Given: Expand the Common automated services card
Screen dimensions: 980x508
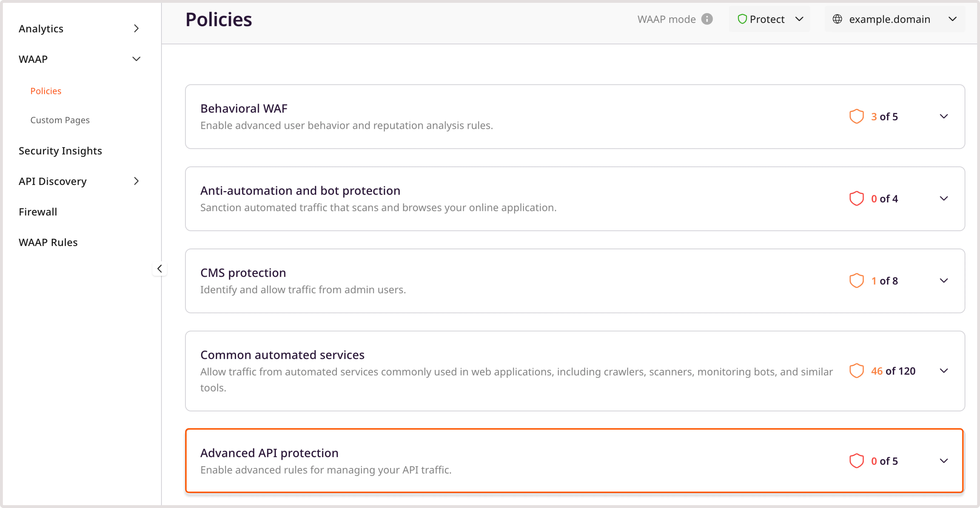Looking at the screenshot, I should 944,371.
